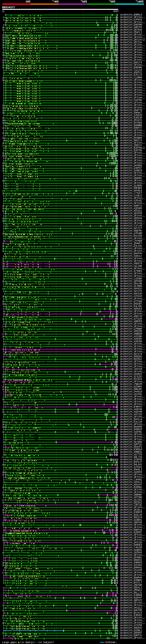Select the UniRef100_Q4RY53 entry
The image size is (146, 644).
pos(131,27)
